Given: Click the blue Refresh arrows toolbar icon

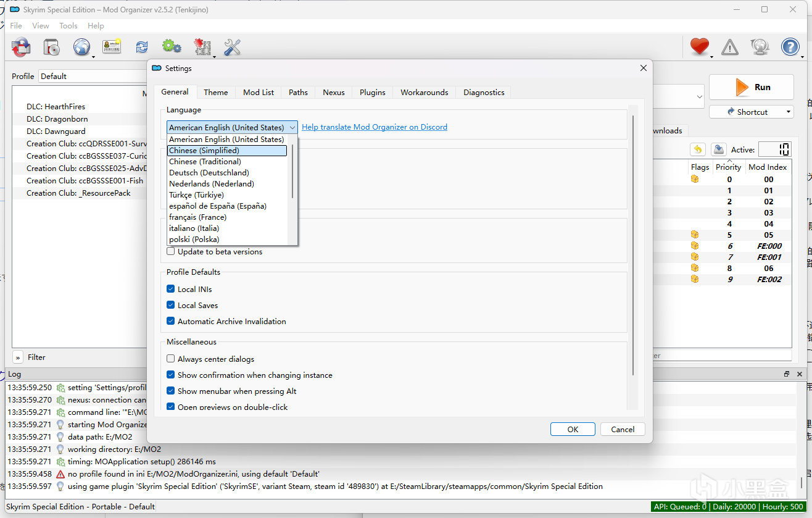Looking at the screenshot, I should pos(142,47).
